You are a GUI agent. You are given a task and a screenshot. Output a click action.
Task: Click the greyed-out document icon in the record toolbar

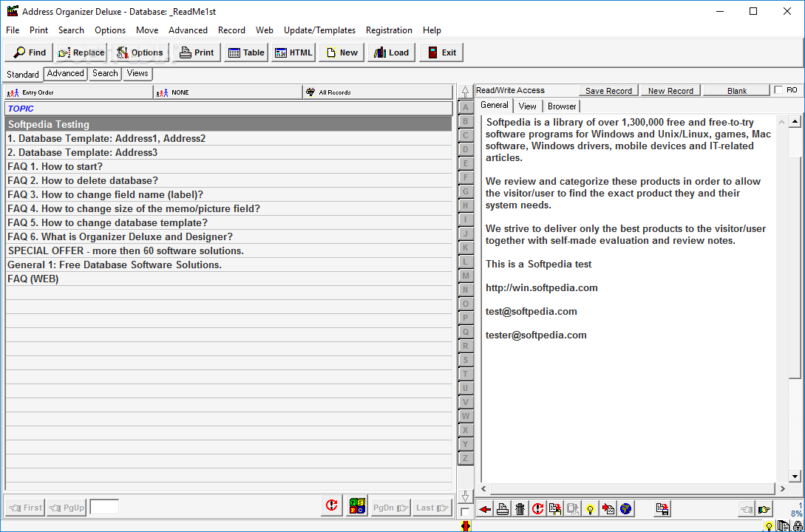(x=572, y=509)
